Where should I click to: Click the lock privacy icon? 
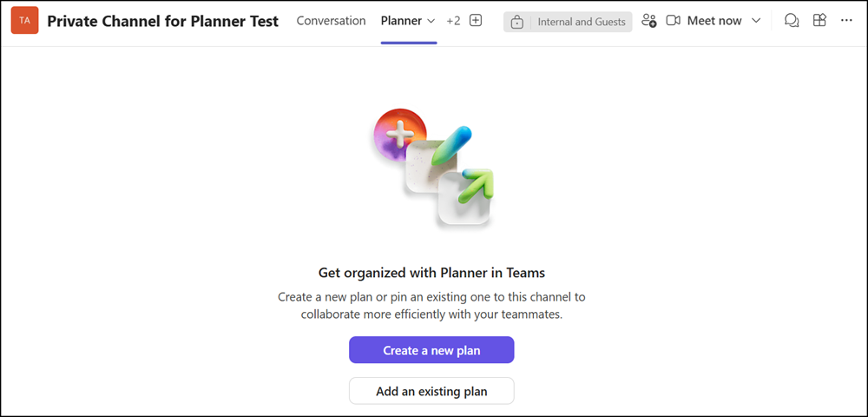coord(517,22)
